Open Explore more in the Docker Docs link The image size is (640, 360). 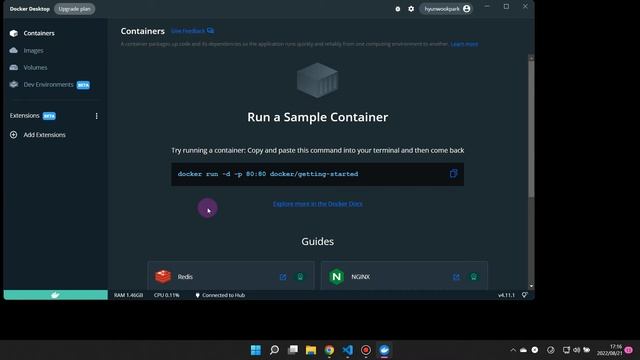(x=318, y=204)
